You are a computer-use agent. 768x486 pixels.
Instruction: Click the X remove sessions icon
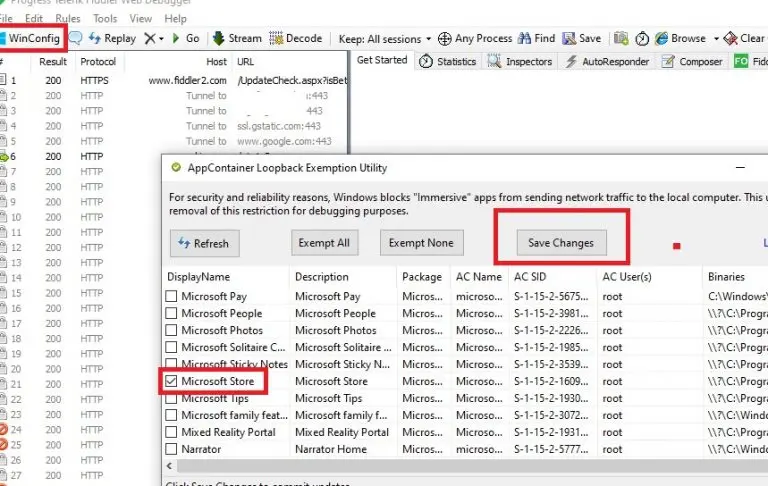[150, 38]
